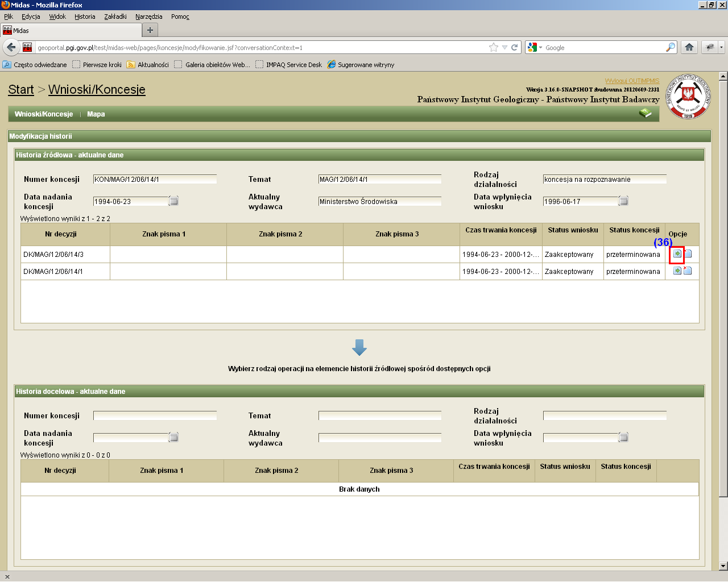
Task: Open Aktualności bookmark feed
Action: (148, 65)
